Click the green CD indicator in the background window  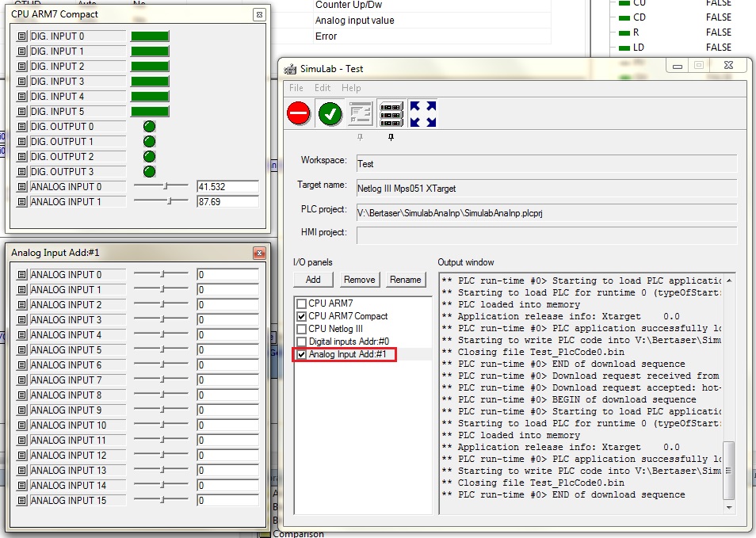624,18
